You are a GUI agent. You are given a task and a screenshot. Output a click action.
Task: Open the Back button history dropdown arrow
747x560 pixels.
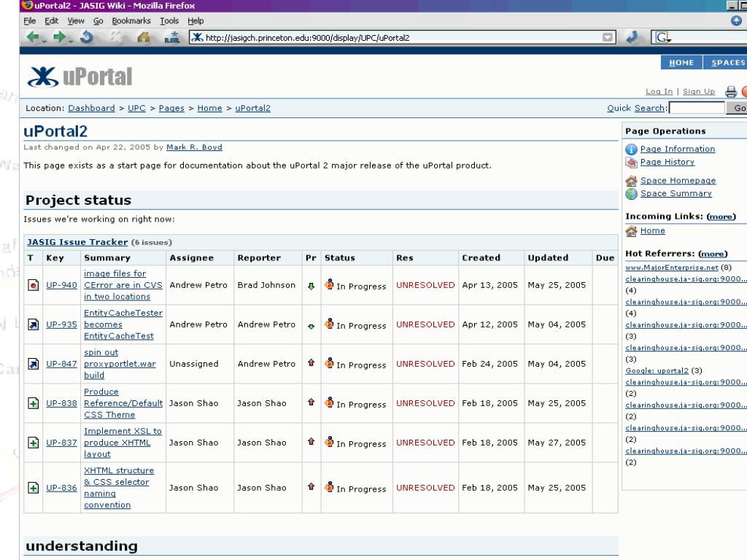pos(44,40)
